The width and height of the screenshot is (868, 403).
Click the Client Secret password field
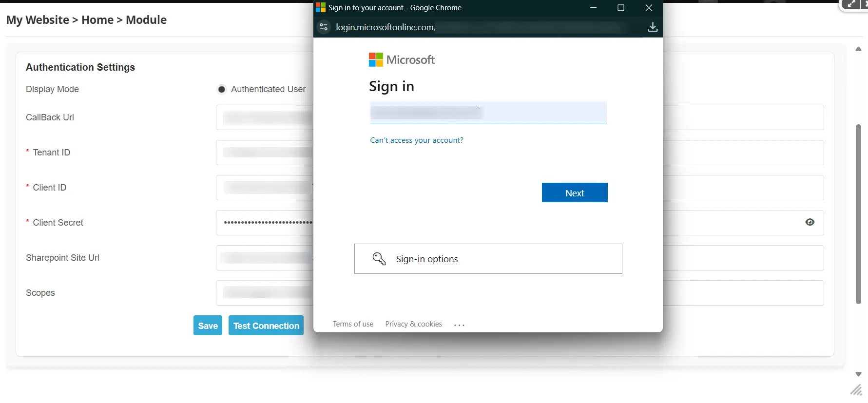coord(520,223)
